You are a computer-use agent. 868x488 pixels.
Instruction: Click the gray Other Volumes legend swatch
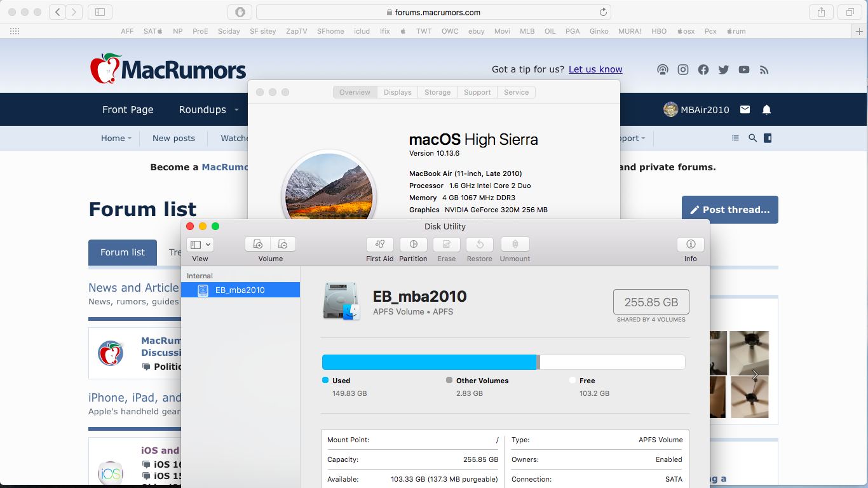click(x=449, y=380)
